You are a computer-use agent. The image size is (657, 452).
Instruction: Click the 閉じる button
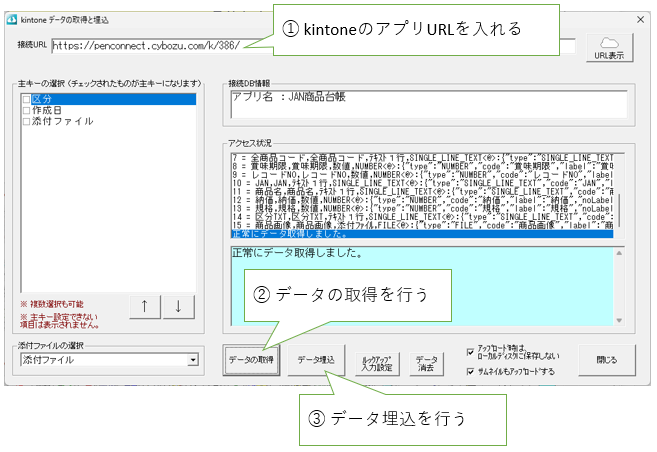point(606,360)
